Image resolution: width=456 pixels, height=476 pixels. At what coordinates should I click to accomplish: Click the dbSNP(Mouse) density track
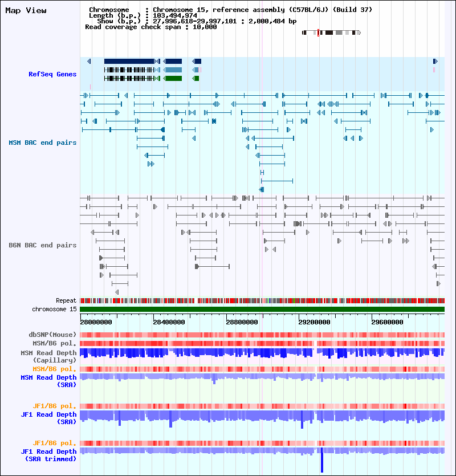[262, 335]
